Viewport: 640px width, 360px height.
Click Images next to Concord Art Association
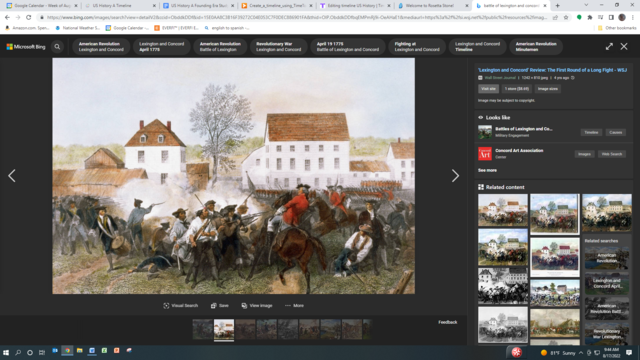pyautogui.click(x=584, y=154)
